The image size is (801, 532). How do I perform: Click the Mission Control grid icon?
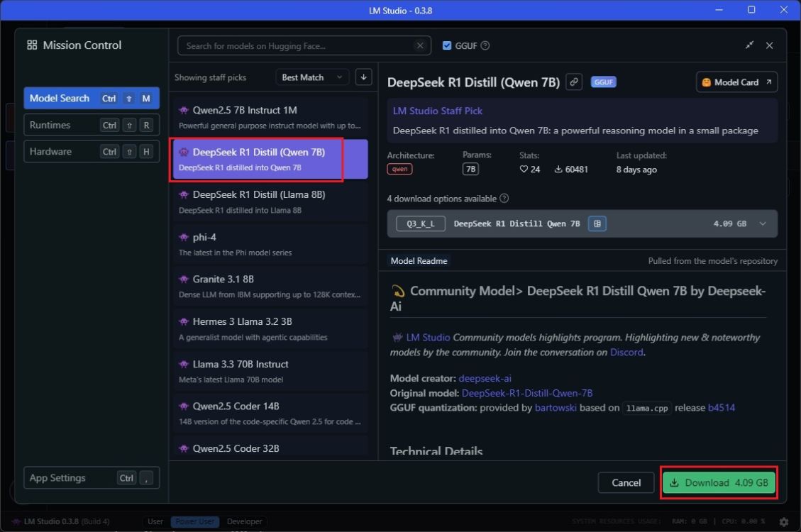[x=31, y=45]
